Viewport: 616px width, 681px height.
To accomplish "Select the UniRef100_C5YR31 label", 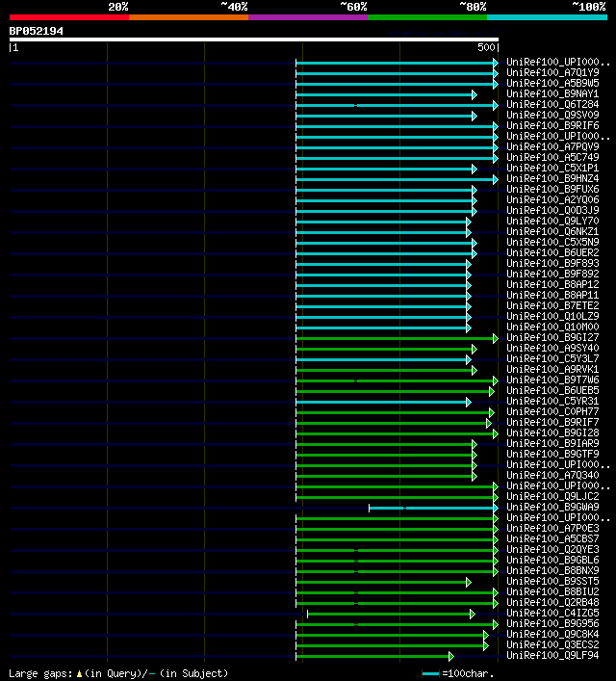I will (x=552, y=401).
